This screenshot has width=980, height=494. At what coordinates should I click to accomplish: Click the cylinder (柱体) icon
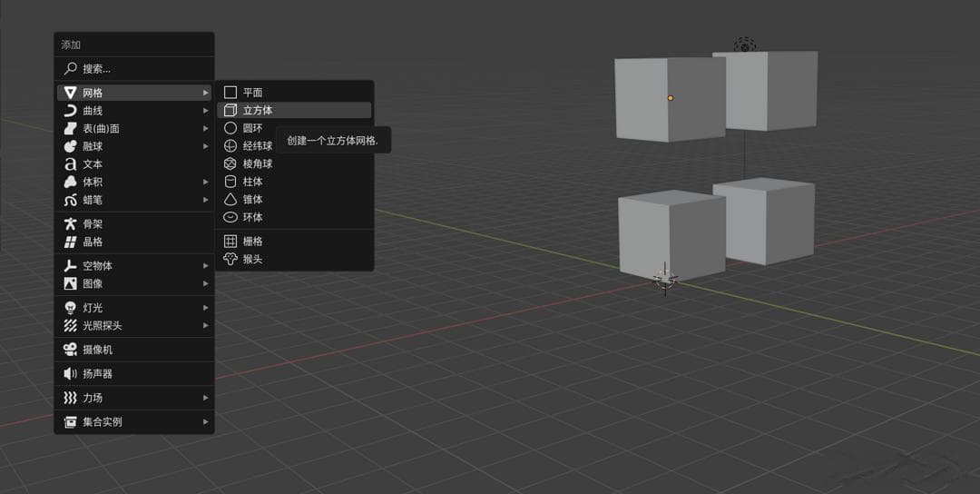pos(230,182)
